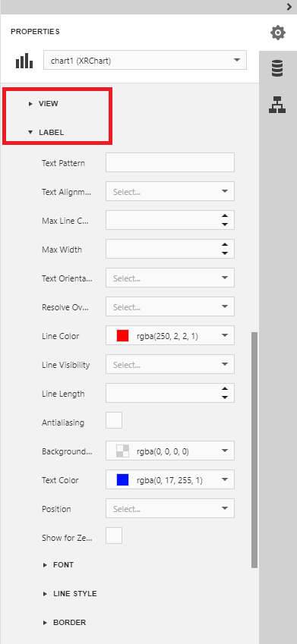Increase Max Line Count with up arrow
Image resolution: width=297 pixels, height=644 pixels.
225,216
